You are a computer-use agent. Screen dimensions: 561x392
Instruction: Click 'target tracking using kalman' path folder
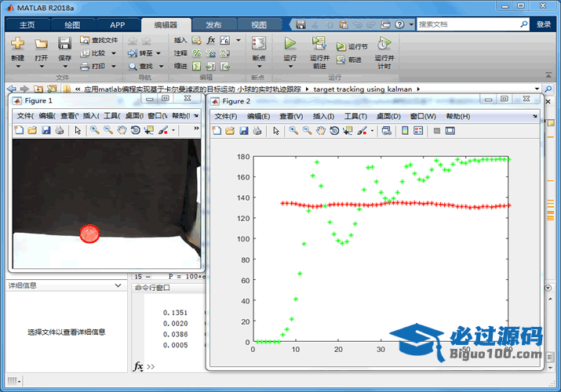click(x=362, y=89)
